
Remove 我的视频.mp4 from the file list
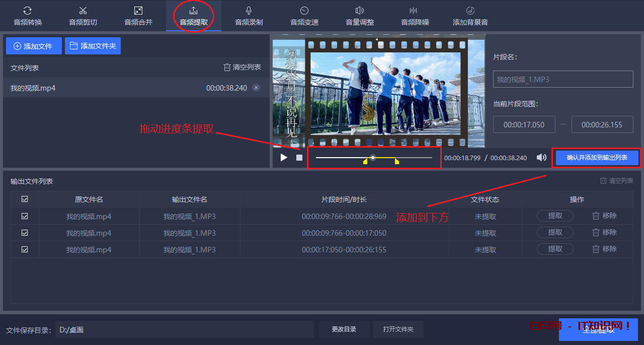[x=256, y=88]
